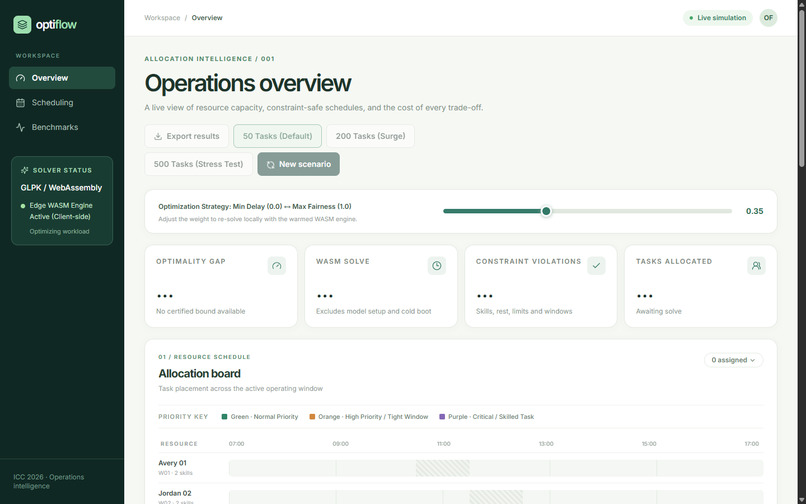Click the Overview breadcrumb text
The width and height of the screenshot is (806, 504).
(207, 17)
